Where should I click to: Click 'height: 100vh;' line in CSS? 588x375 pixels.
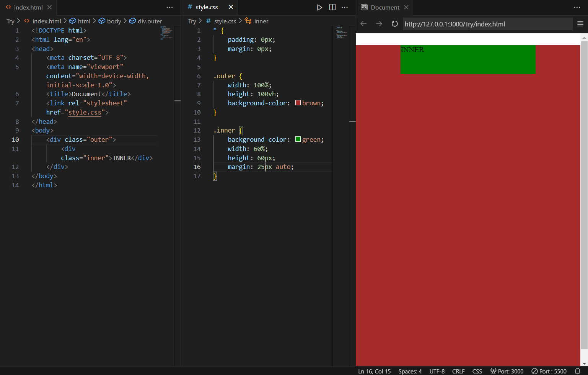tap(253, 94)
